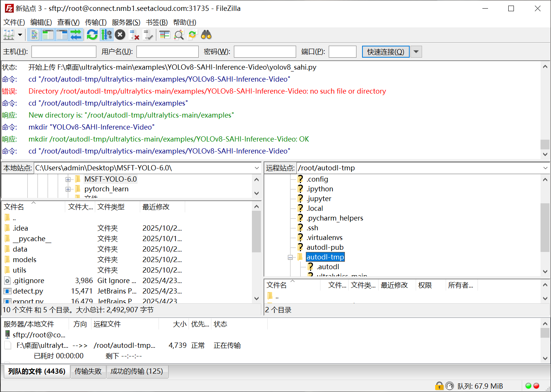
Task: Open the 书签(B) menu
Action: point(157,22)
